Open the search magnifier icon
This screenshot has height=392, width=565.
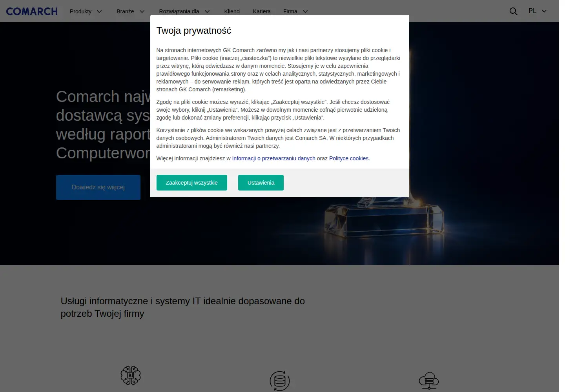pos(513,11)
